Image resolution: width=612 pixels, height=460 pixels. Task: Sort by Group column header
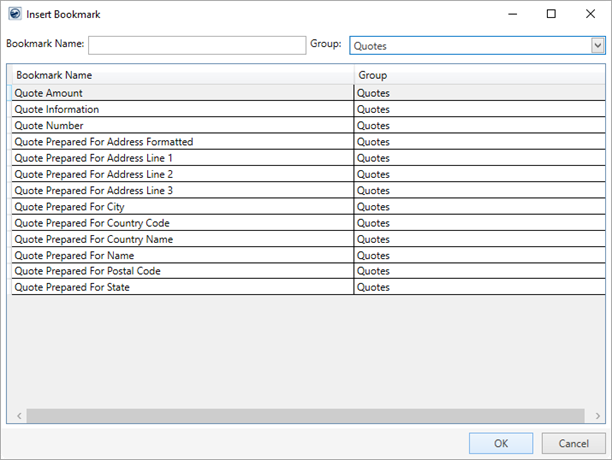click(x=478, y=75)
